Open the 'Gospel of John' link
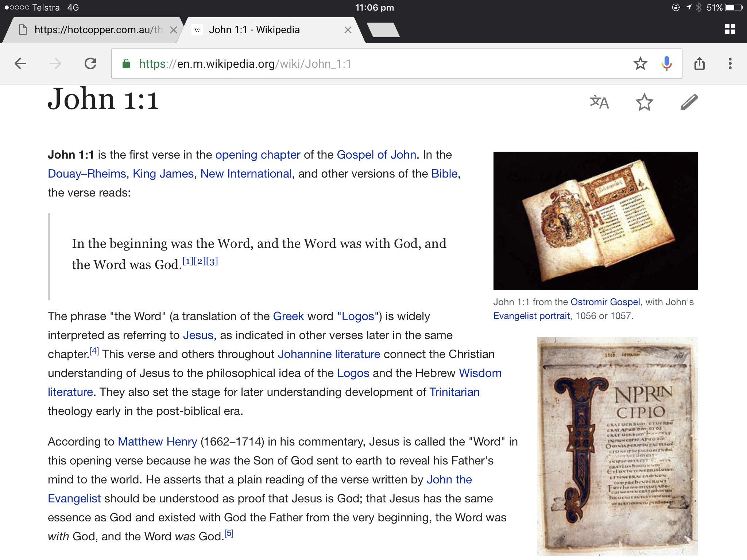The height and width of the screenshot is (560, 747). (376, 155)
